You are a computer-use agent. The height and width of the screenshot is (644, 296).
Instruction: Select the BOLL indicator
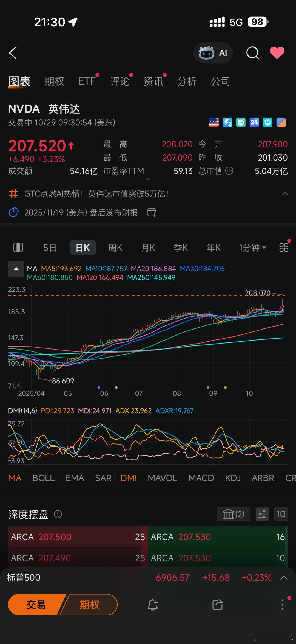tap(44, 478)
